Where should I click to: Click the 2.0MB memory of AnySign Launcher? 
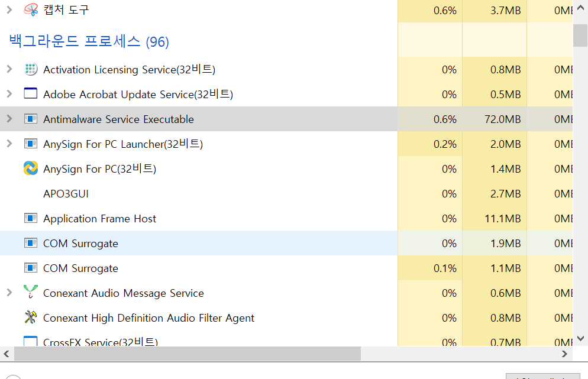[x=506, y=144]
